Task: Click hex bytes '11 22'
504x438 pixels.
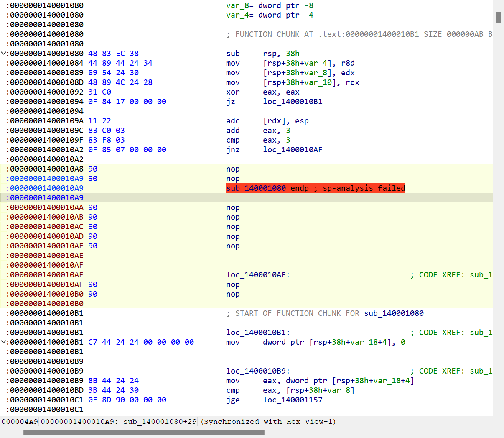Action: [99, 121]
